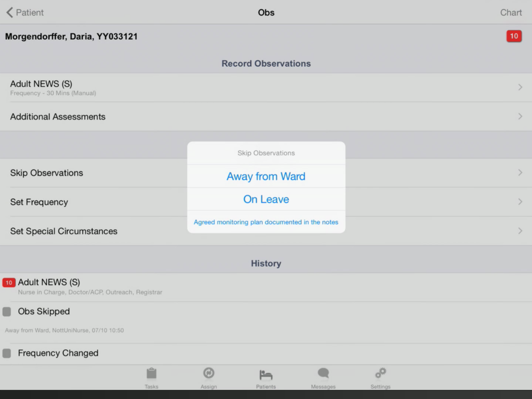
Task: Expand the Additional Assessments chevron
Action: 520,117
